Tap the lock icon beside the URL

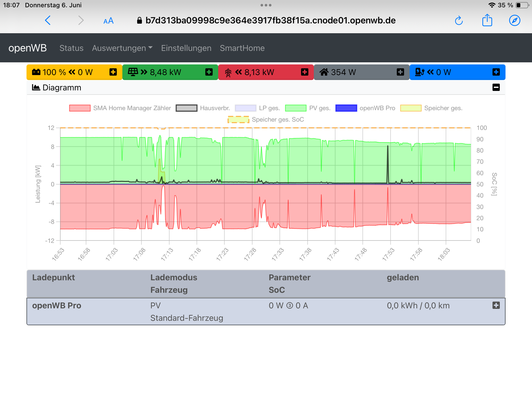139,21
